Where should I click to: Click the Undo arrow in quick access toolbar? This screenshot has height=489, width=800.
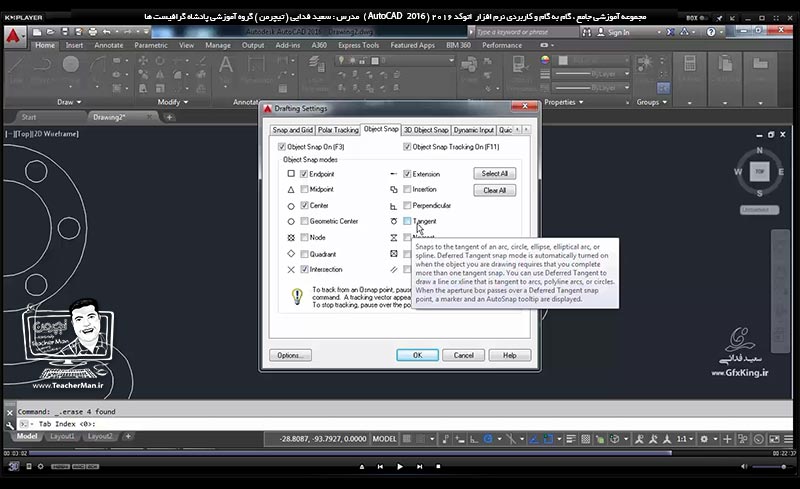coord(106,32)
